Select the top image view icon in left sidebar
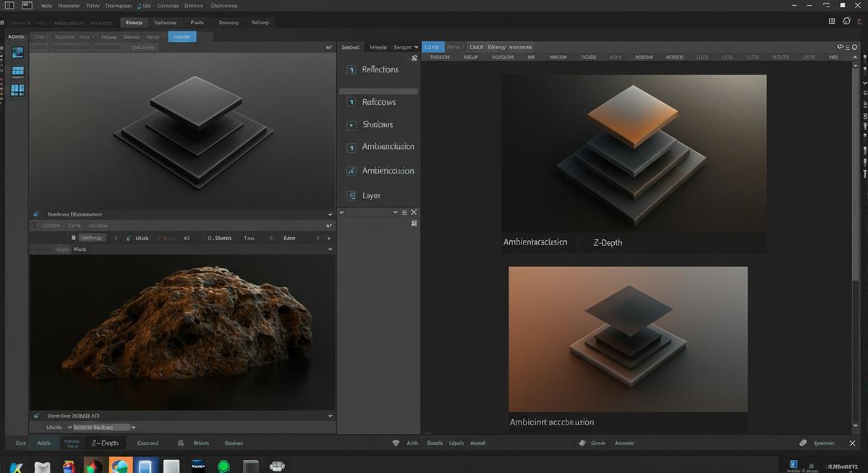 pyautogui.click(x=17, y=53)
